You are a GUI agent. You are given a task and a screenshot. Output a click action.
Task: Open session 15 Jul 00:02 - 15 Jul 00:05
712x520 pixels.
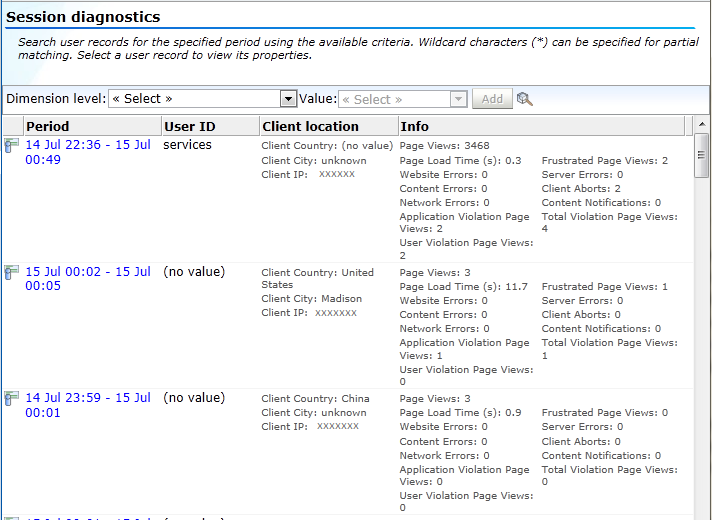click(88, 278)
